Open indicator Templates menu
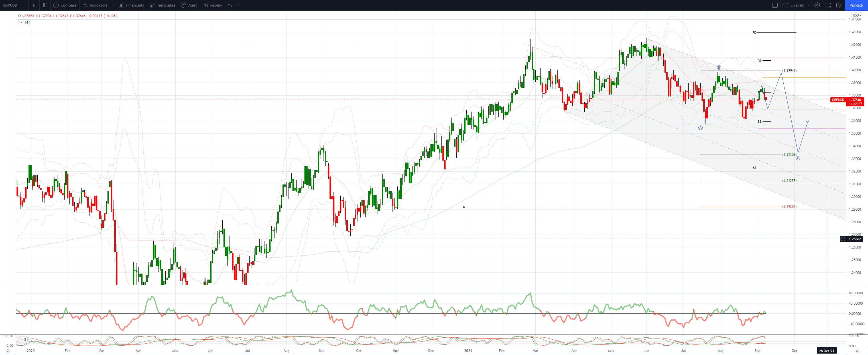868x355 pixels. pos(163,5)
